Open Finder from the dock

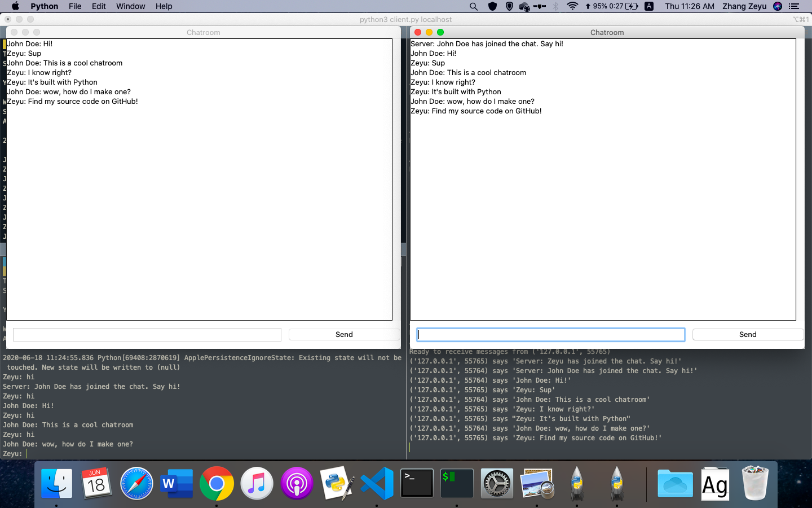click(x=57, y=483)
